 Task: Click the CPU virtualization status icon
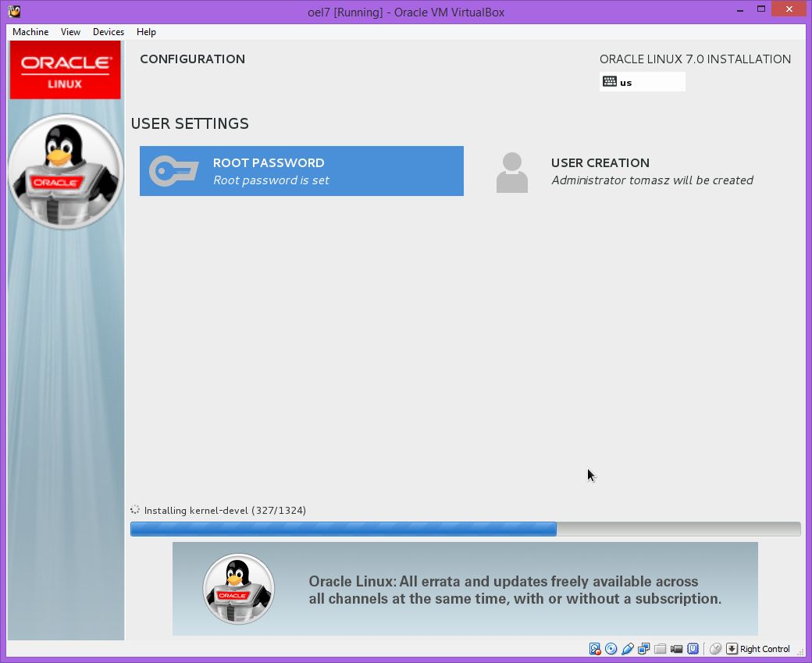coord(693,648)
